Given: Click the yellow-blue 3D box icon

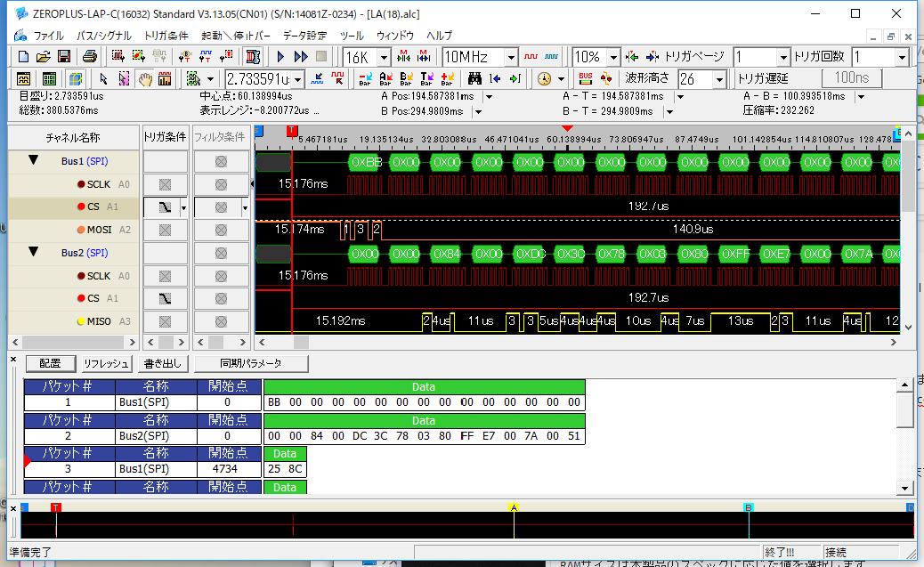Looking at the screenshot, I should tap(76, 78).
